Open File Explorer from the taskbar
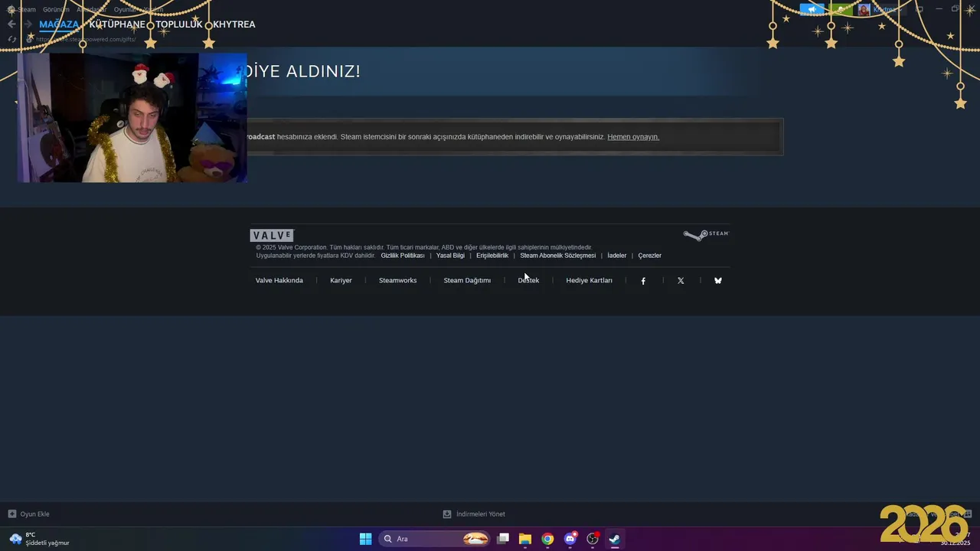 pos(525,539)
